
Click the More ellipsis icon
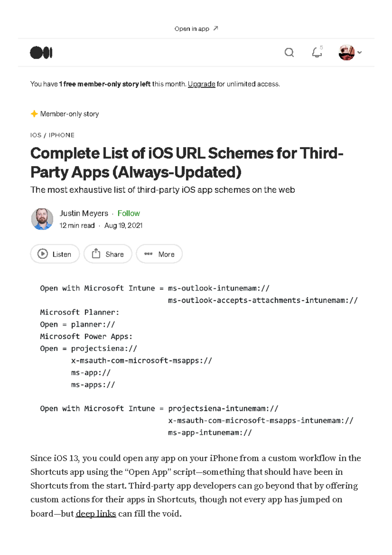point(148,254)
